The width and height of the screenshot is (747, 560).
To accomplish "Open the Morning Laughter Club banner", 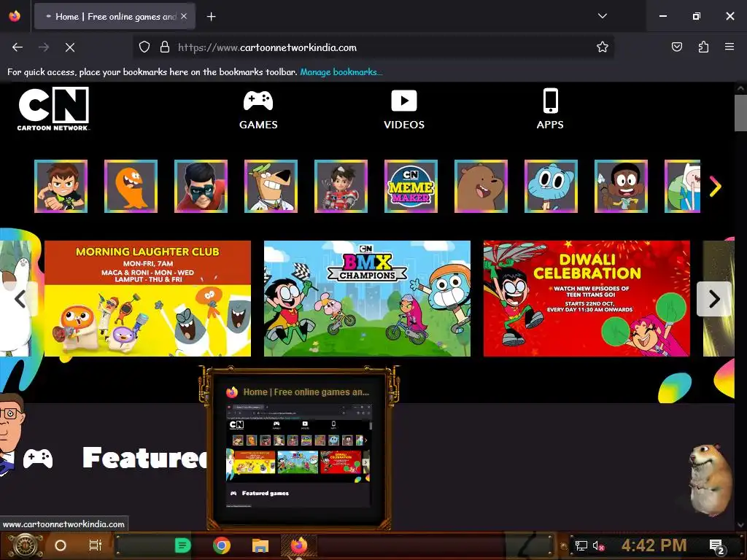I will pos(147,298).
